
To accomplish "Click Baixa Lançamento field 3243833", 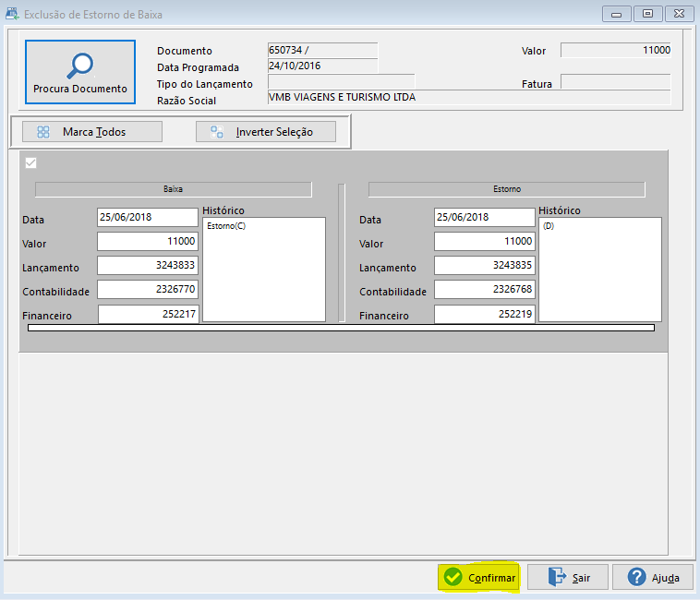I will click(148, 266).
